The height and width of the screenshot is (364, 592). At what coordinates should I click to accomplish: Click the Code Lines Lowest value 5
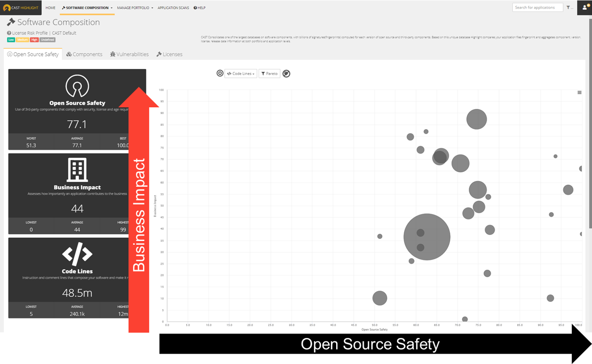31,314
